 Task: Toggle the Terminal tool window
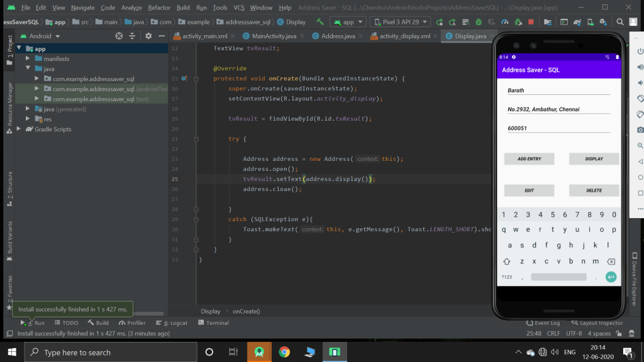[x=213, y=322]
